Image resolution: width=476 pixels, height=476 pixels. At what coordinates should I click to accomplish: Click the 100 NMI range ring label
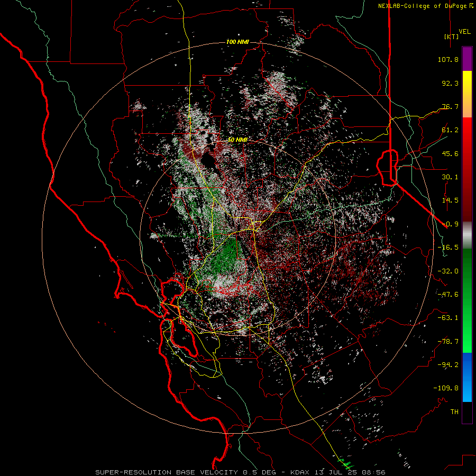click(x=237, y=42)
